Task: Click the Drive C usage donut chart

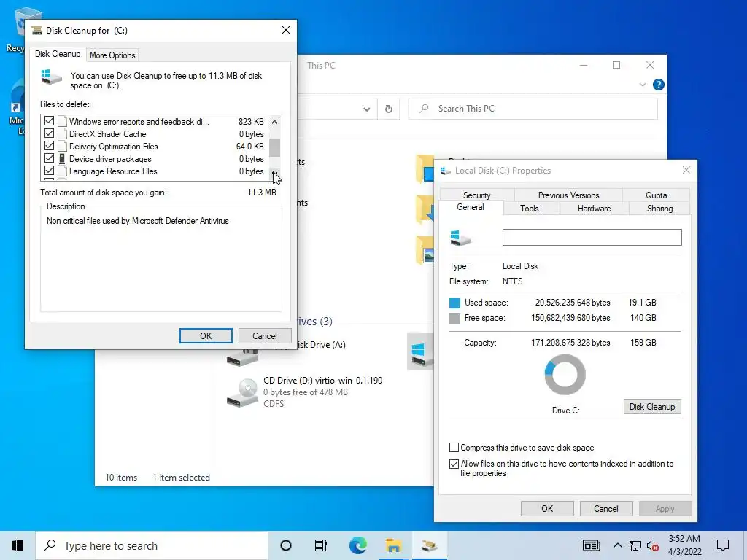Action: tap(565, 375)
